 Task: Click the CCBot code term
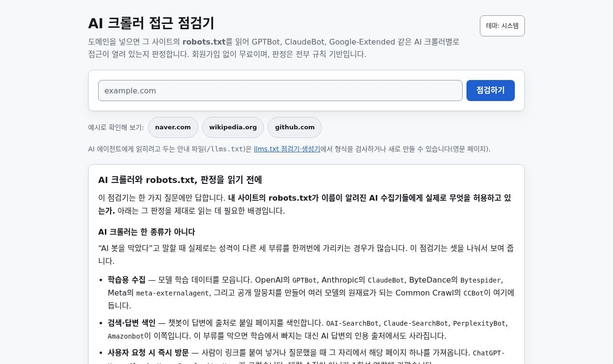point(474,293)
